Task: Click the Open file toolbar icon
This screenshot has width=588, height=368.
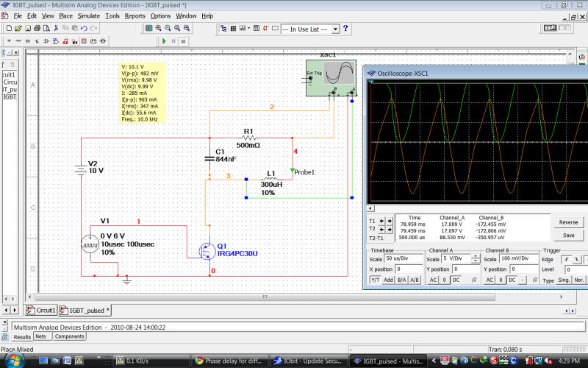Action: (18, 28)
